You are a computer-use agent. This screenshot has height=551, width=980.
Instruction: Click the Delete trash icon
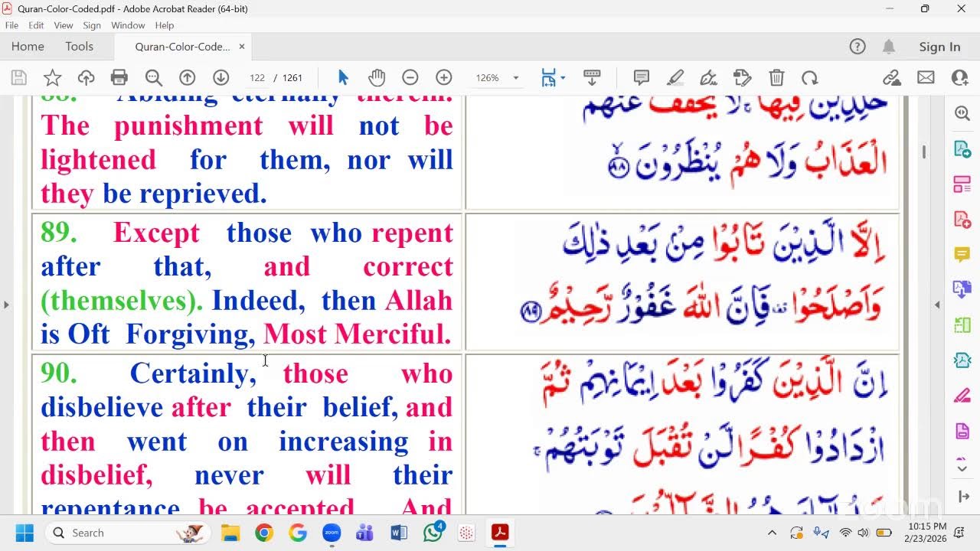coord(776,77)
